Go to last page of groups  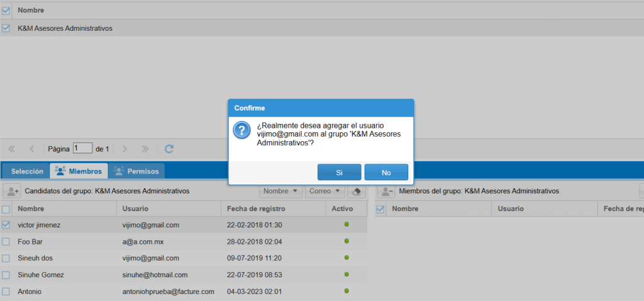(x=145, y=149)
